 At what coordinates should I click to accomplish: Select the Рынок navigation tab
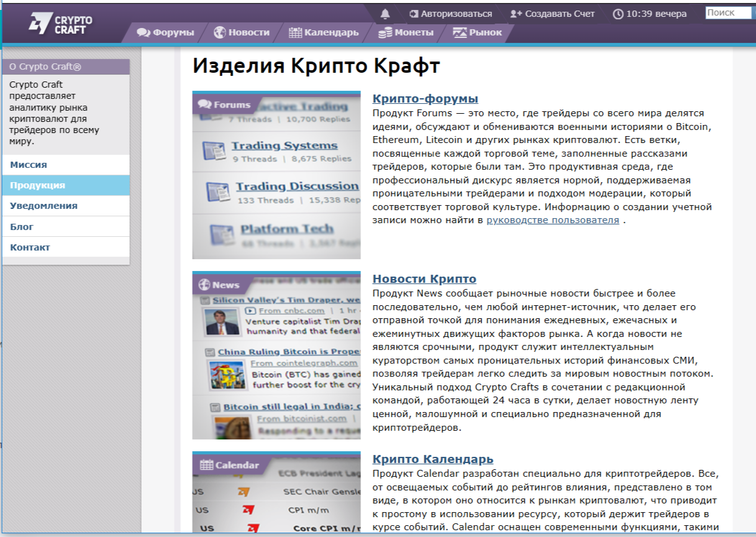[477, 32]
